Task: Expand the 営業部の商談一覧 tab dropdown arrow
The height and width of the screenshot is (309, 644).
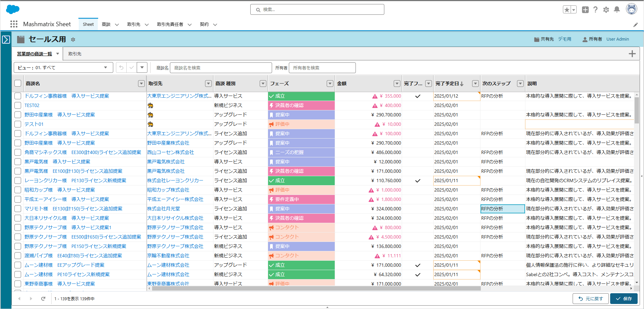Action: click(x=58, y=54)
